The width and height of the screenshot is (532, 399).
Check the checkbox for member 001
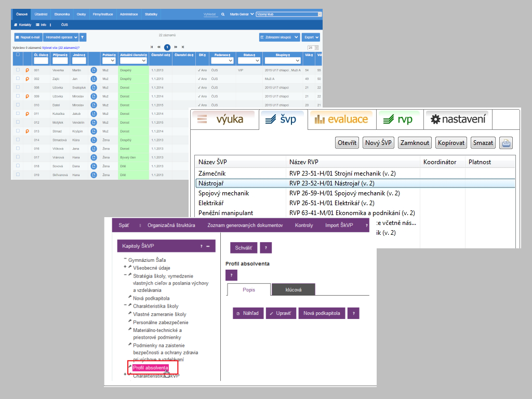click(18, 70)
